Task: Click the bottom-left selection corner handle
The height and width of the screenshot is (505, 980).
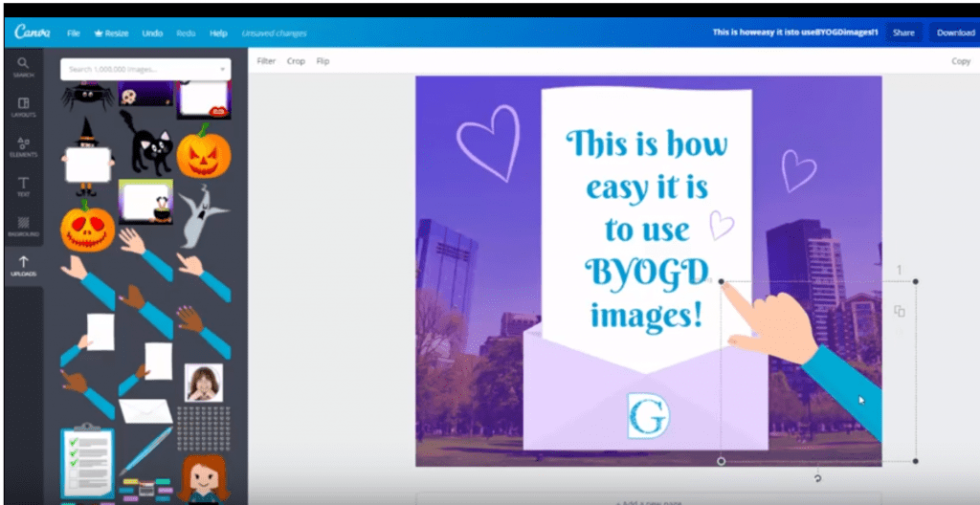Action: click(x=722, y=461)
